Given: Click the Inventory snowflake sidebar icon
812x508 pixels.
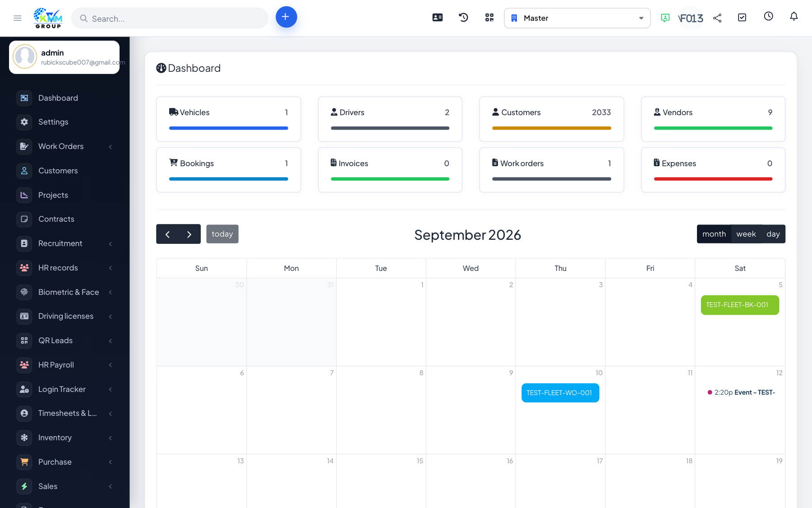Looking at the screenshot, I should 24,438.
